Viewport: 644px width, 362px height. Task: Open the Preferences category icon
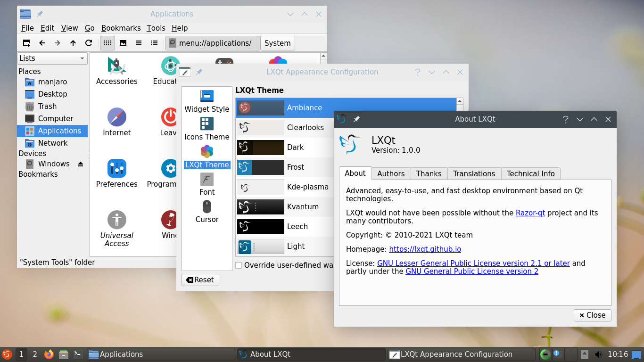pos(117,173)
